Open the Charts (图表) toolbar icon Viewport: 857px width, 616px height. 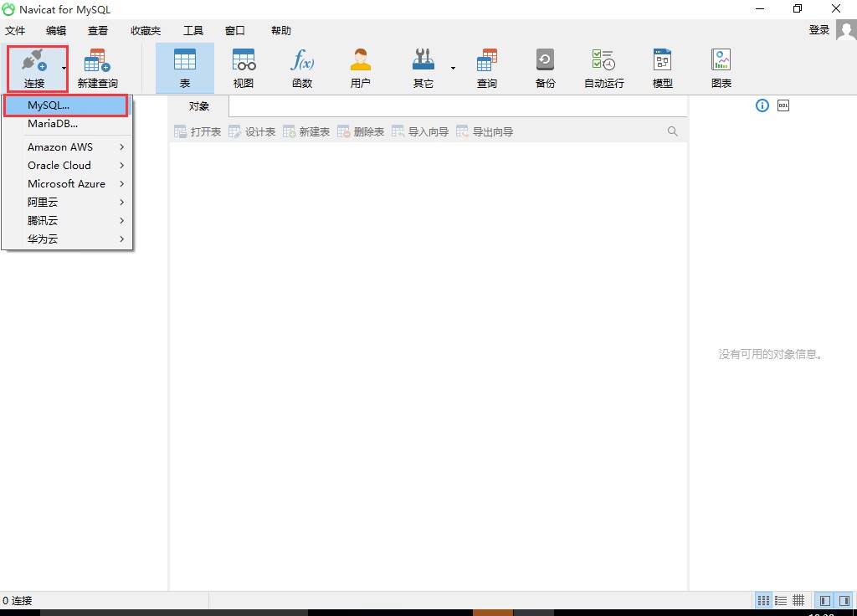[721, 68]
